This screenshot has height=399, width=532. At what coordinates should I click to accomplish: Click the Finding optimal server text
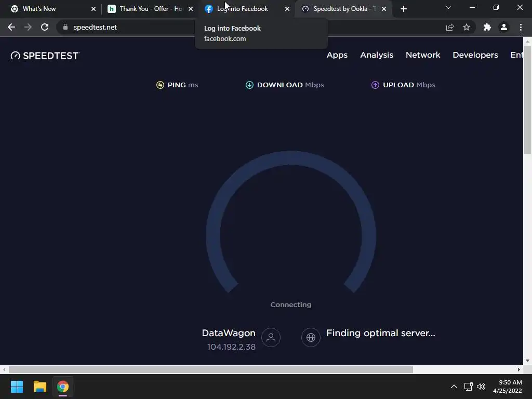(x=381, y=333)
